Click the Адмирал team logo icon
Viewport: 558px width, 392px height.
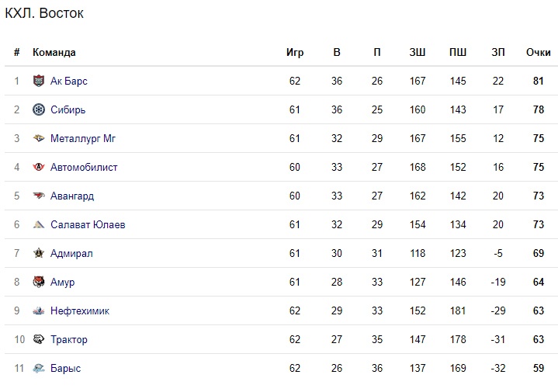(x=39, y=253)
